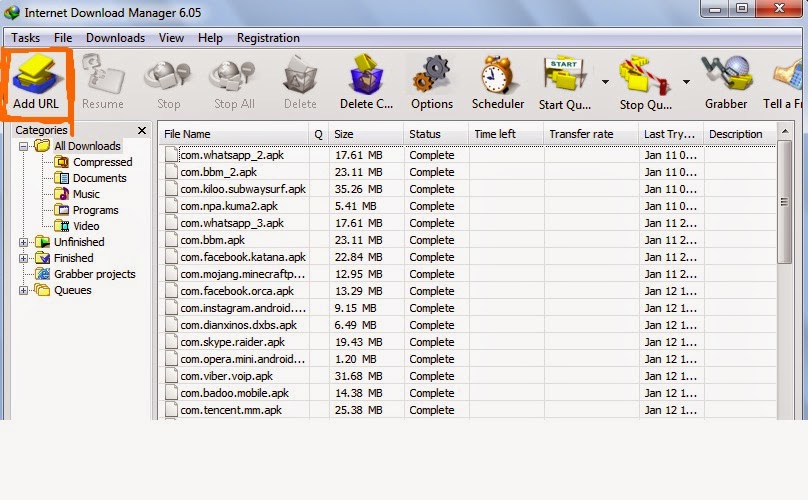Screen dimensions: 808x500
Task: Sort by Description column header
Action: click(x=740, y=135)
